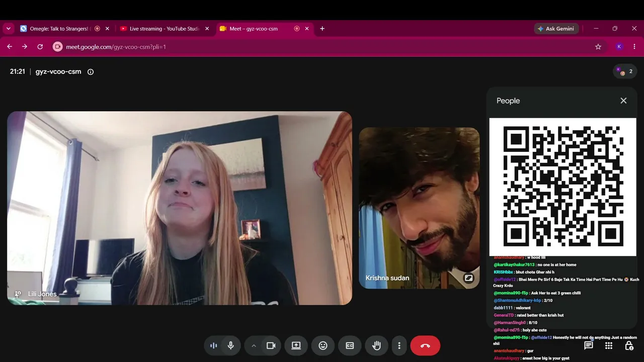This screenshot has width=644, height=362.
Task: Close the Omegle browser tab
Action: click(107, 29)
